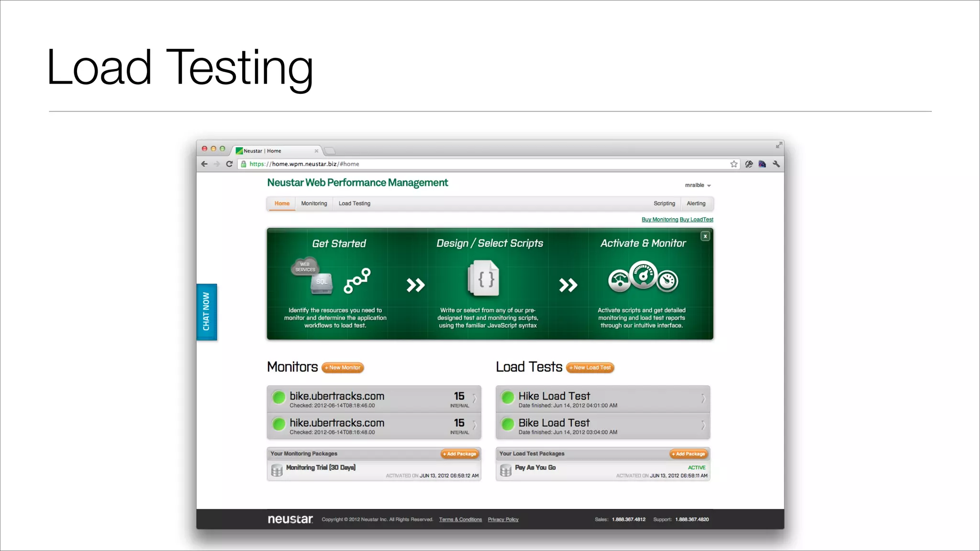Click the Pay As You Go package icon
Viewport: 980px width, 551px height.
506,471
